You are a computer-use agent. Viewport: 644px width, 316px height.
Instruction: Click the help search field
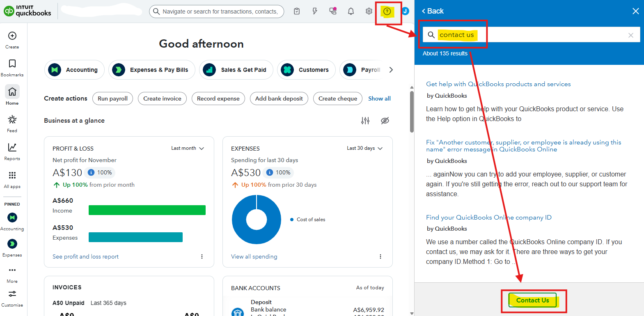point(529,35)
